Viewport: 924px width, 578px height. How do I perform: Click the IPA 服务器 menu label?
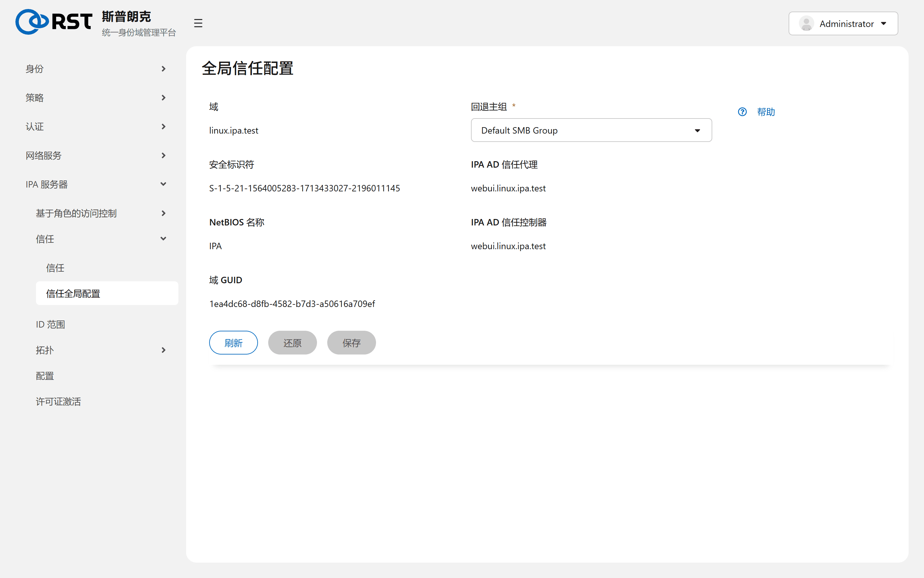coord(47,184)
